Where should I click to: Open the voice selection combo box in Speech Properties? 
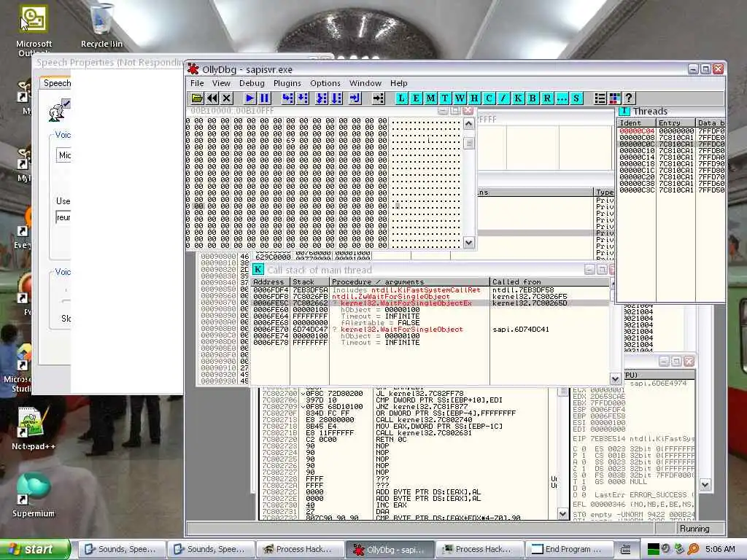click(x=63, y=155)
